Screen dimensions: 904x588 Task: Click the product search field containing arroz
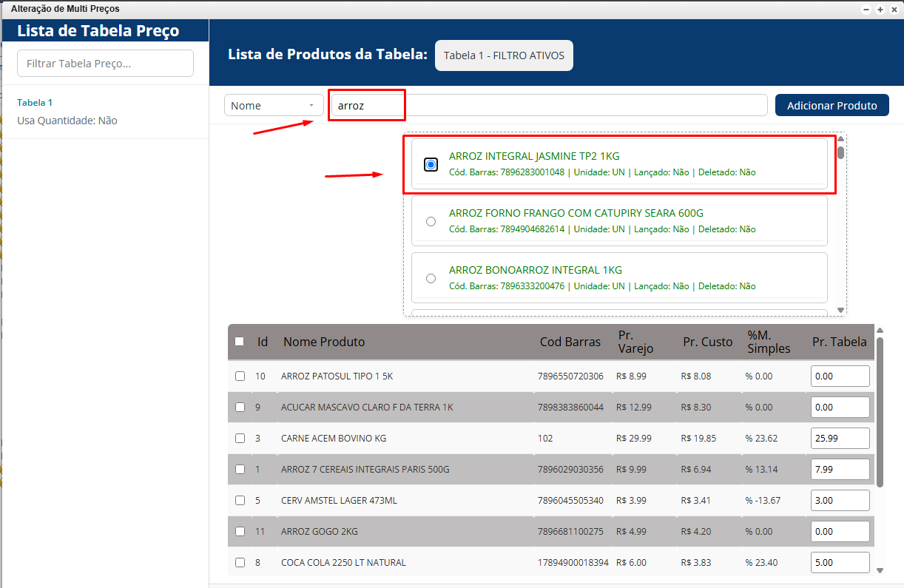547,106
